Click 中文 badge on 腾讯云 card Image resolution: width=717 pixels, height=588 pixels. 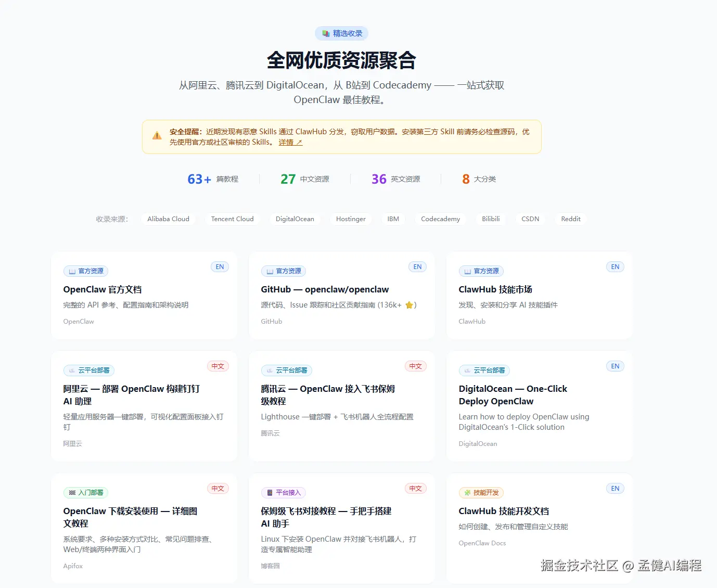(416, 366)
